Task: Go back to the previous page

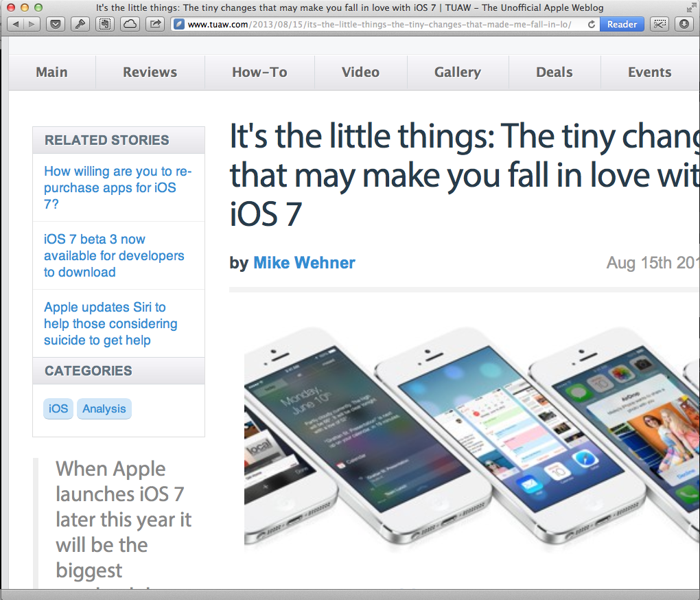Action: tap(16, 24)
